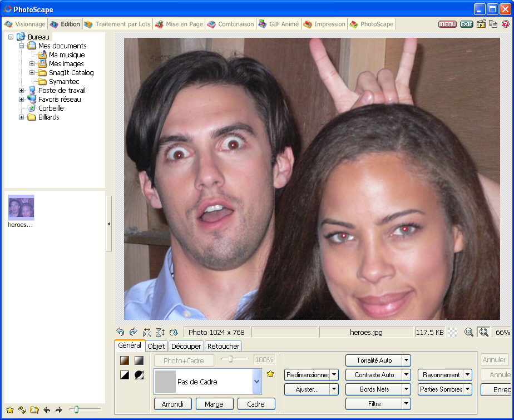Screen dimensions: 514x420
Task: Switch to the Retoucher tab
Action: tap(223, 346)
